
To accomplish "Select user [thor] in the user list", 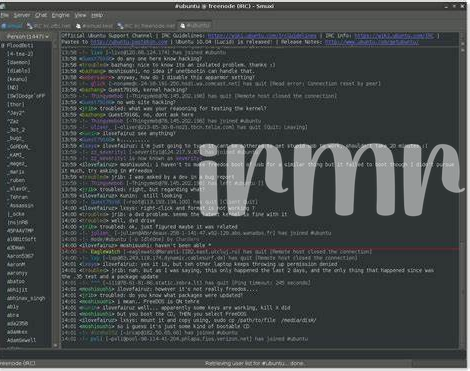I will pyautogui.click(x=16, y=105).
